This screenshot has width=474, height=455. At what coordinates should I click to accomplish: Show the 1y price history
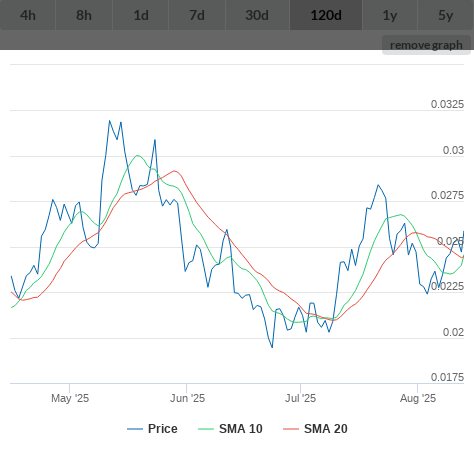[x=390, y=15]
